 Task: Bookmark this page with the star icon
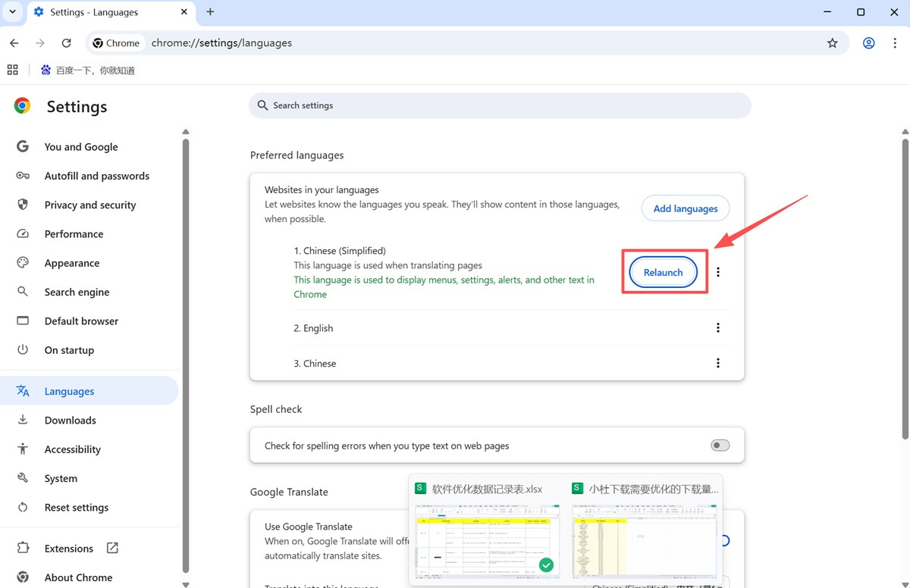(832, 43)
